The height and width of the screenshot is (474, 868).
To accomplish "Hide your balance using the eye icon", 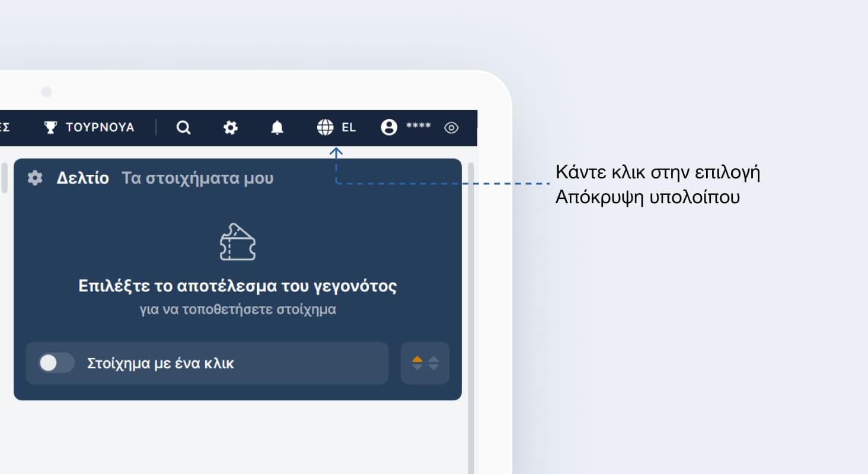I will click(451, 127).
